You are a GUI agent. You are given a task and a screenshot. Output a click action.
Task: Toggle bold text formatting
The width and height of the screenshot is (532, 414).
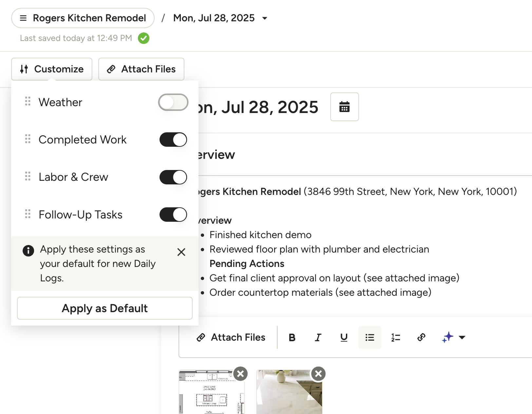[292, 337]
